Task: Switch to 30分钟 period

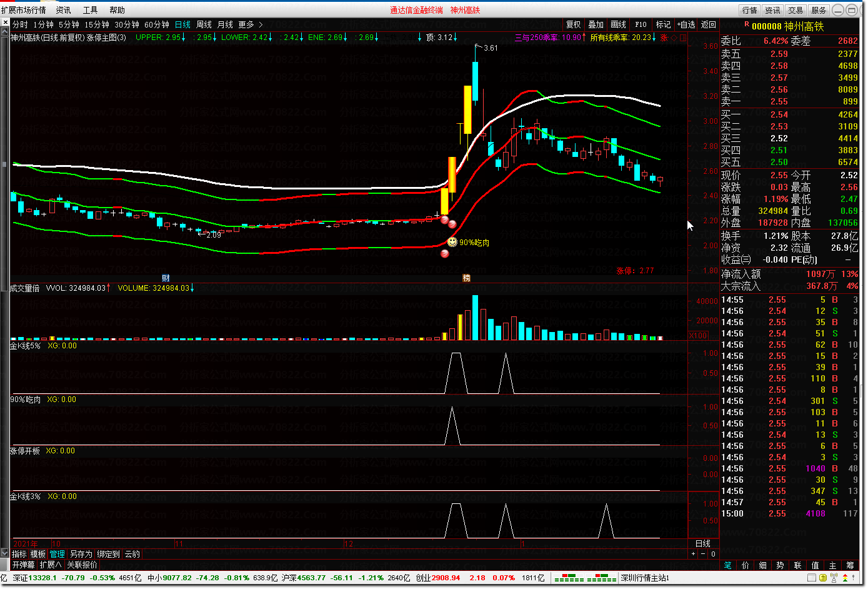Action: click(127, 24)
